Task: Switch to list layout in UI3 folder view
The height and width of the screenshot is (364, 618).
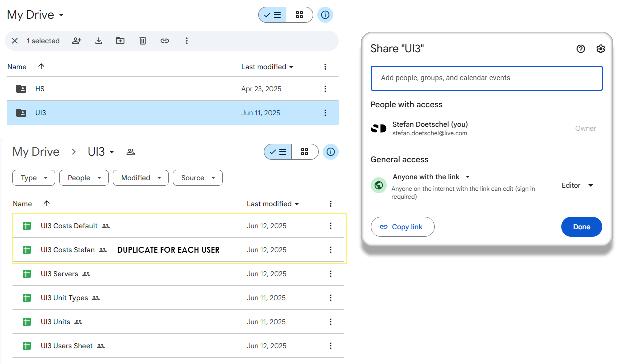Action: (278, 152)
